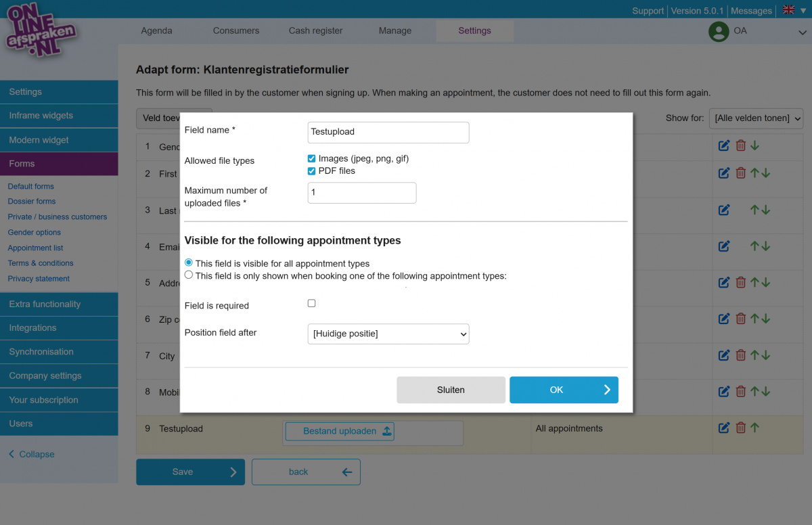Edit the Email address field row
The image size is (812, 525).
pos(723,246)
